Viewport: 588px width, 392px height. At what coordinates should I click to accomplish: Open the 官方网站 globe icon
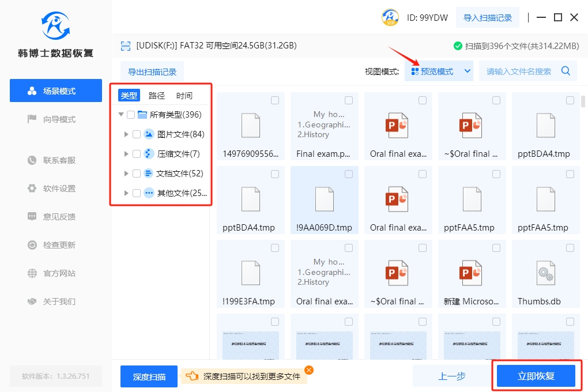(x=32, y=273)
